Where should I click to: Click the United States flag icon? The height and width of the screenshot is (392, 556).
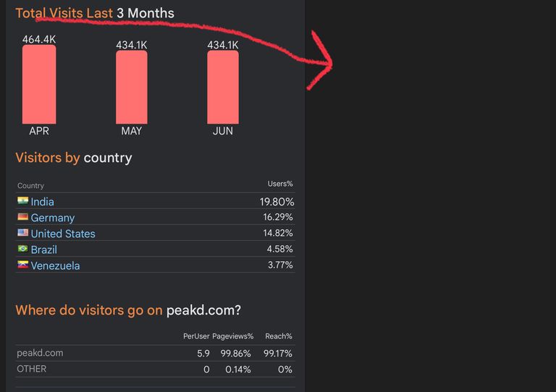click(x=22, y=233)
